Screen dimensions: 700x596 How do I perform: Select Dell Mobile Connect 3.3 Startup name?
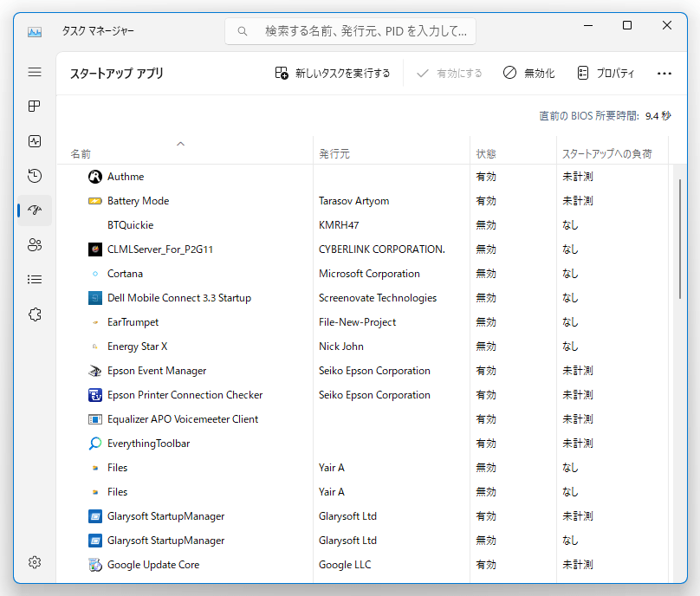179,298
